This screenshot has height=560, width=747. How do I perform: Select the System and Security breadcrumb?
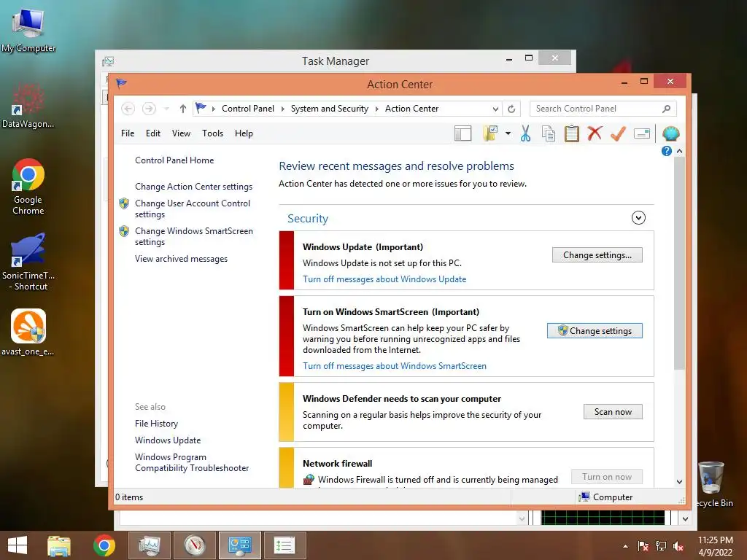point(330,109)
